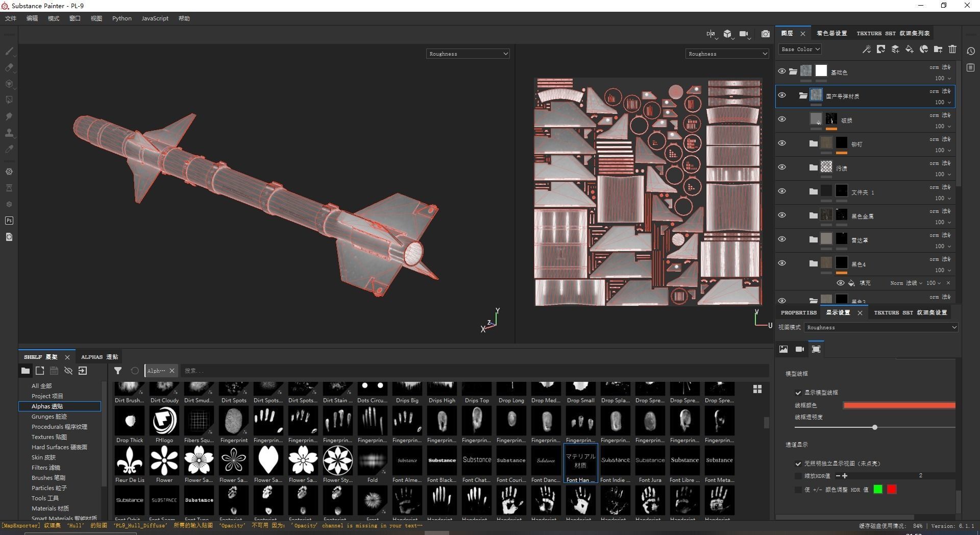980x535 pixels.
Task: Remove the Alph filter tag in shelf search
Action: 172,371
